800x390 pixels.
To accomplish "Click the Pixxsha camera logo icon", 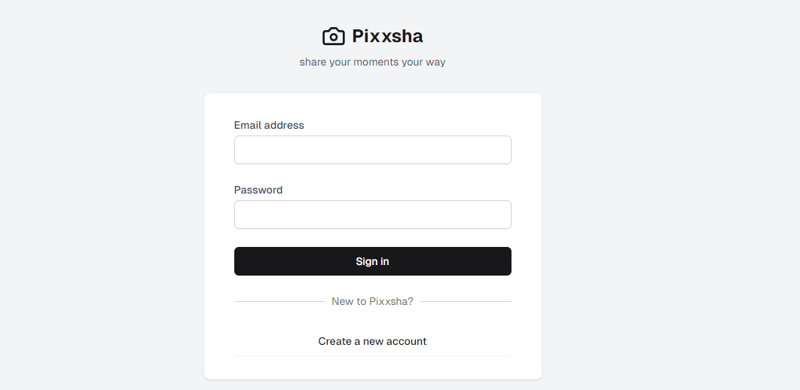I will click(333, 36).
